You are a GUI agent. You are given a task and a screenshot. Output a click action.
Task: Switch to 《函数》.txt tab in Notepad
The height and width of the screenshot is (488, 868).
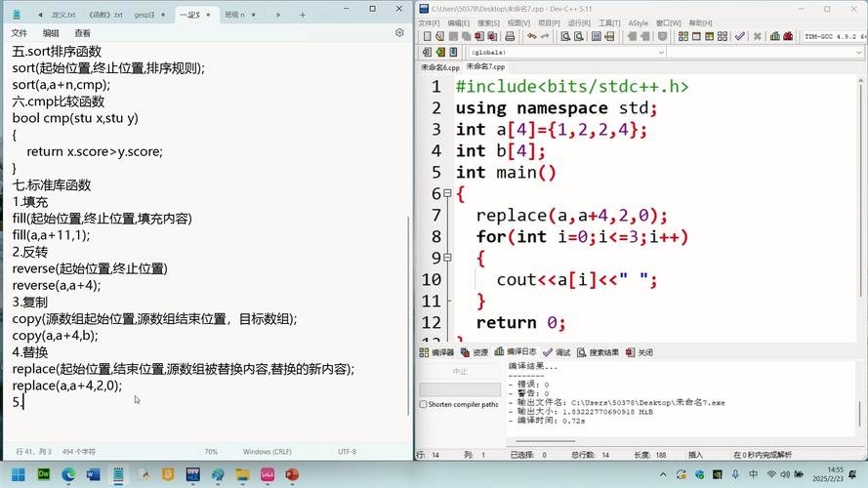point(105,15)
